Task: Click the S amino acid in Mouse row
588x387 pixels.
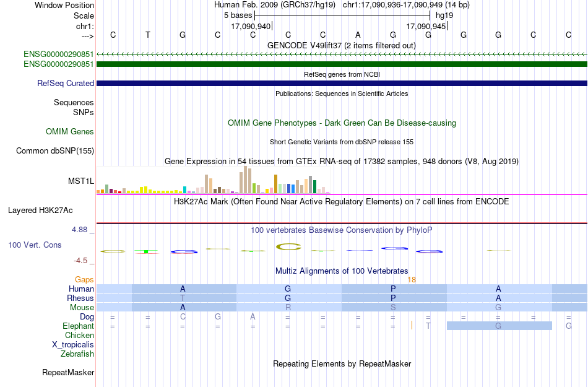Action: pyautogui.click(x=393, y=308)
